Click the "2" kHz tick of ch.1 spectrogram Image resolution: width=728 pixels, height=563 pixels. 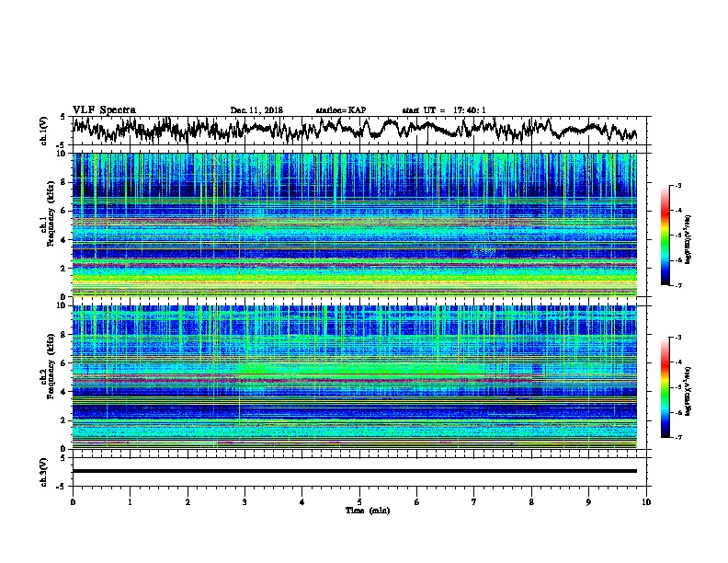pos(63,269)
